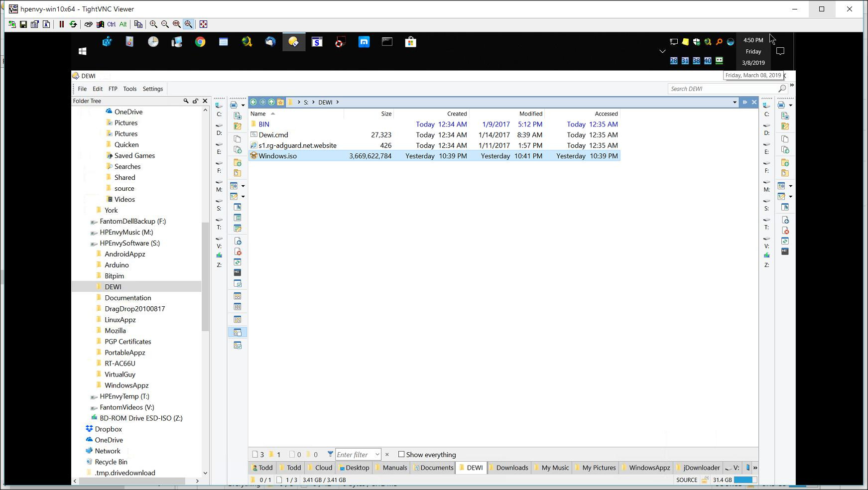Screen dimensions: 868x490
Task: Click the filter funnel icon near the filter box
Action: tap(330, 454)
